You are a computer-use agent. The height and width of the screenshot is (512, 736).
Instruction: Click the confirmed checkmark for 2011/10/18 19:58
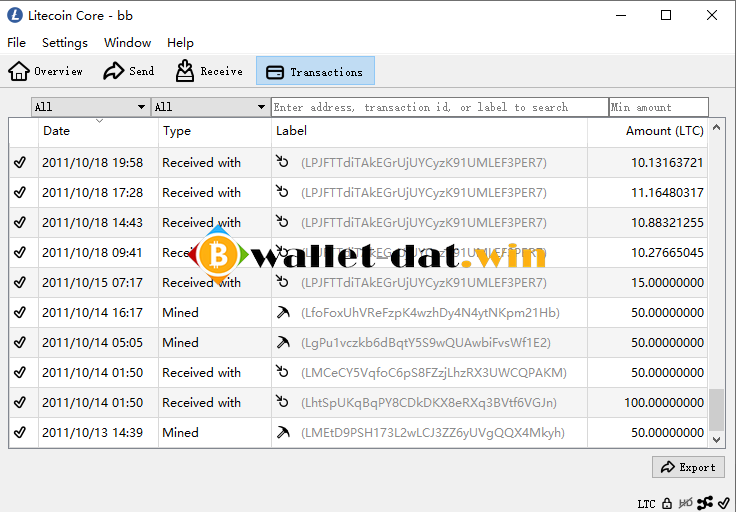(20, 162)
